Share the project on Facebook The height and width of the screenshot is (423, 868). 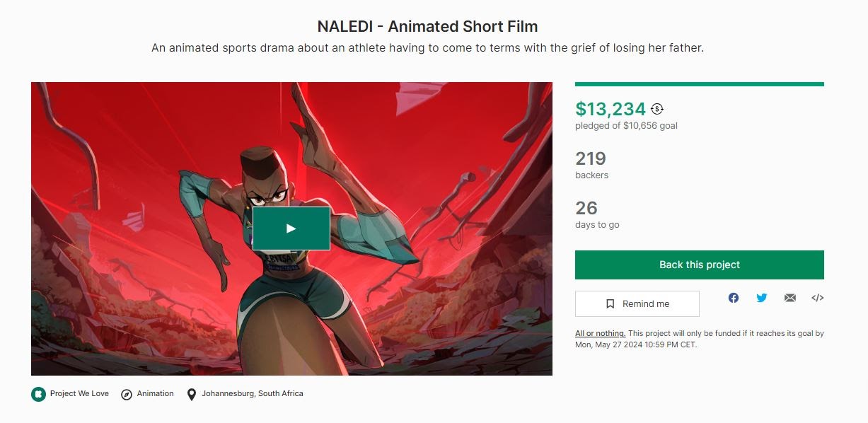point(734,298)
